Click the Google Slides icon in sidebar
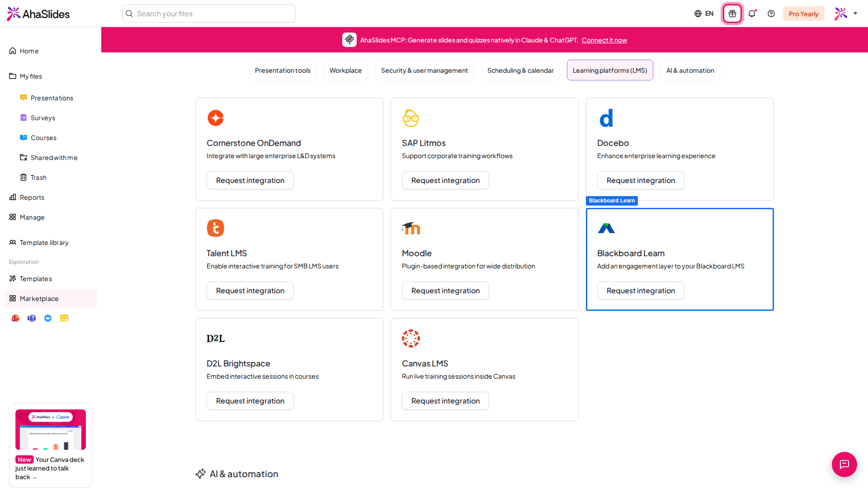This screenshot has width=868, height=488. click(x=64, y=318)
